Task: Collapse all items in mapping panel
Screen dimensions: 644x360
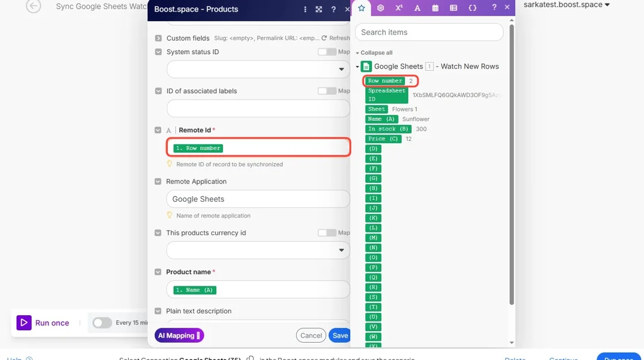Action: click(x=374, y=52)
